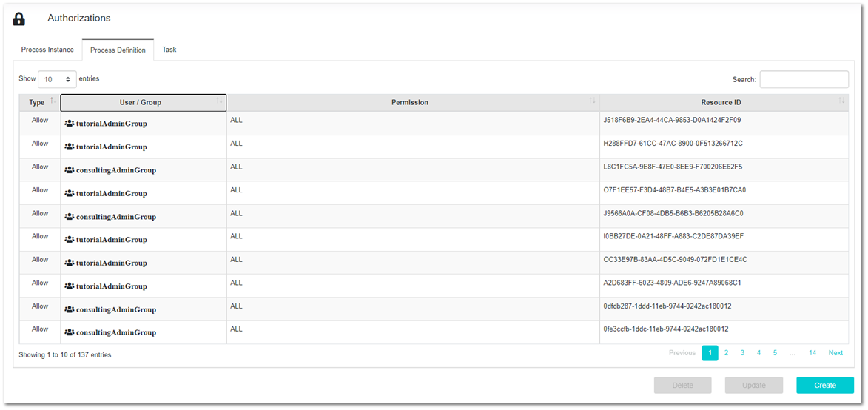
Task: Select resource ID L8C1FC5A-9E8F-47E0-8EE9-F700206E62F5
Action: [x=673, y=167]
